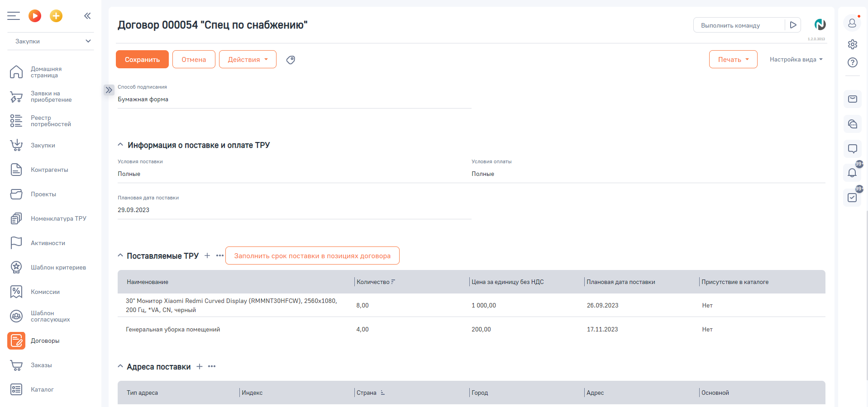Click the Активности flag icon

[16, 243]
